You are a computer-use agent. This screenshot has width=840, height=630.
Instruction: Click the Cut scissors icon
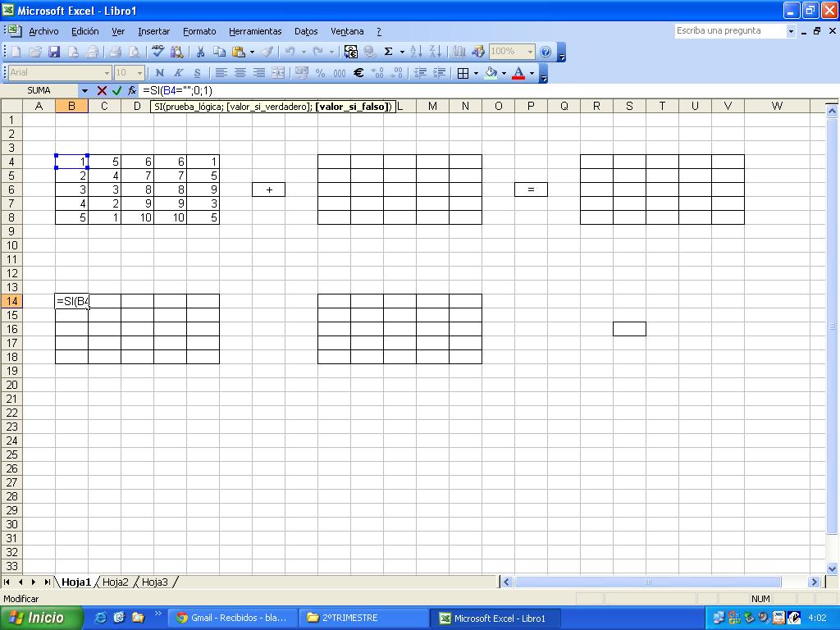(200, 52)
